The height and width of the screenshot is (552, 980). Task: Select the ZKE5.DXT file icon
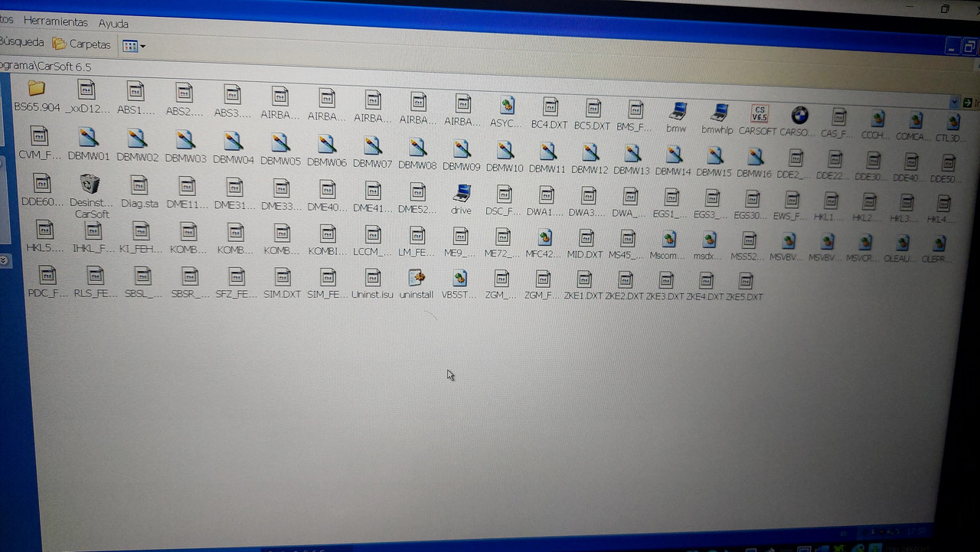(x=745, y=281)
